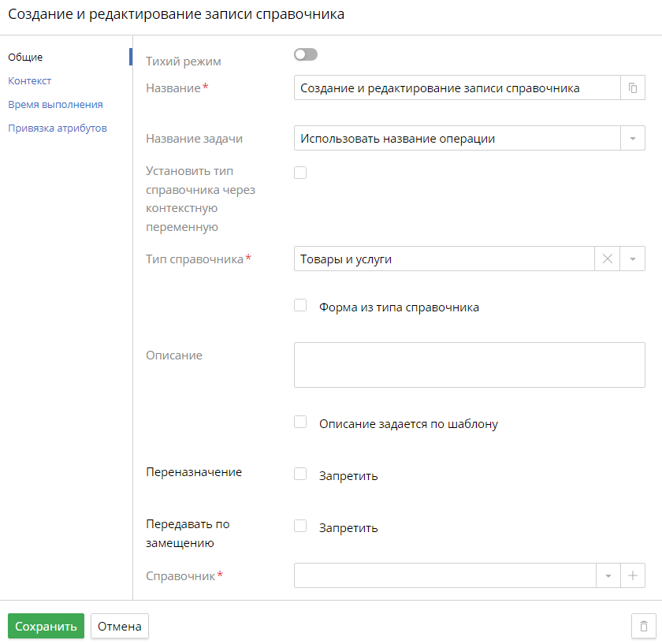Open the Справочник dropdown arrow
The image size is (662, 644).
pyautogui.click(x=608, y=575)
